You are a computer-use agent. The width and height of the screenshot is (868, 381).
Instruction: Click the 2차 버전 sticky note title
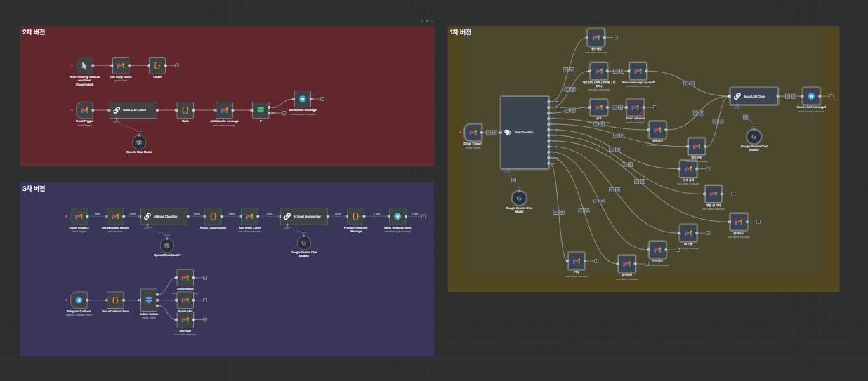[34, 32]
